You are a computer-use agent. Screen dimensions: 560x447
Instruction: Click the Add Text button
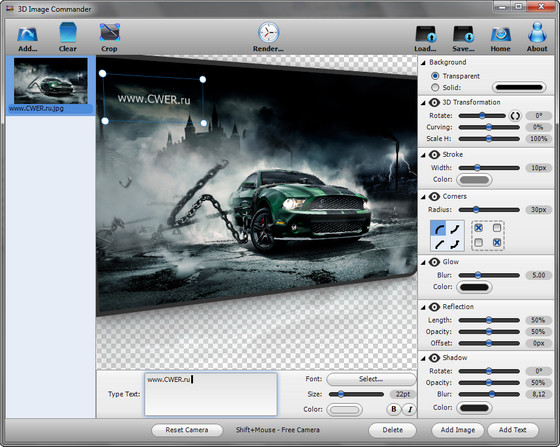[x=512, y=430]
